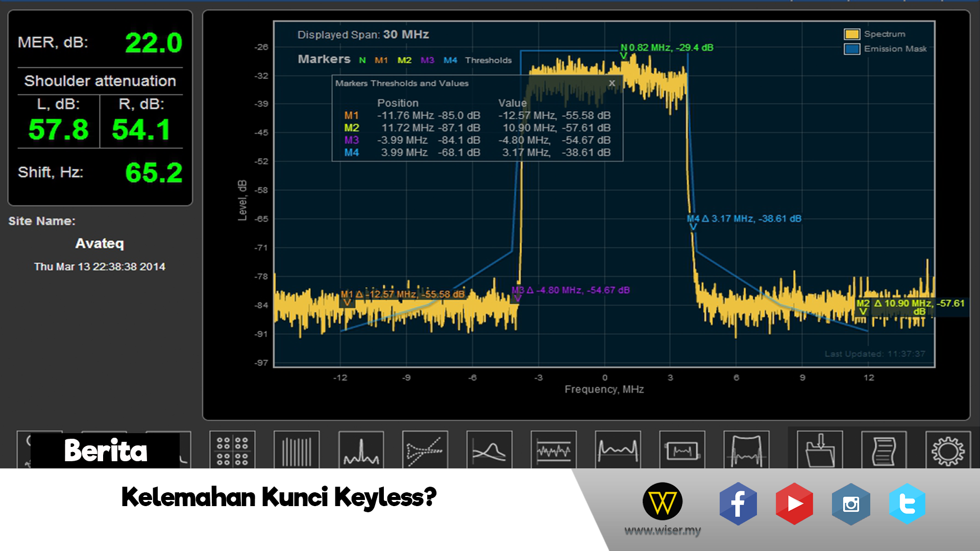Open the spectrum with emission mask view

tap(746, 450)
